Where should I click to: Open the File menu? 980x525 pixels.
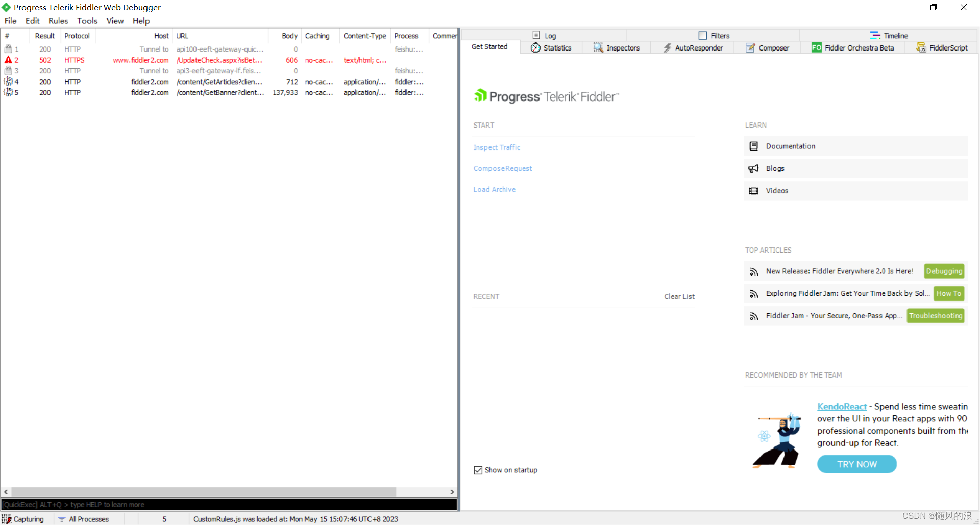(x=10, y=21)
